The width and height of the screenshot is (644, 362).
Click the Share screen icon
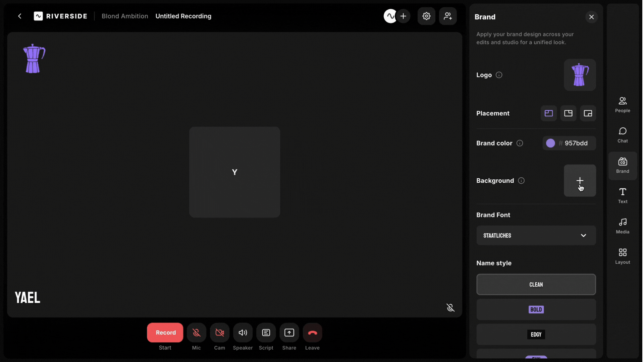click(289, 333)
